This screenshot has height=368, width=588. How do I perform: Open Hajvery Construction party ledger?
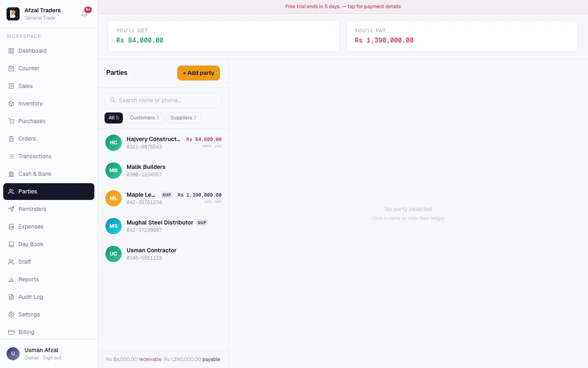click(163, 143)
